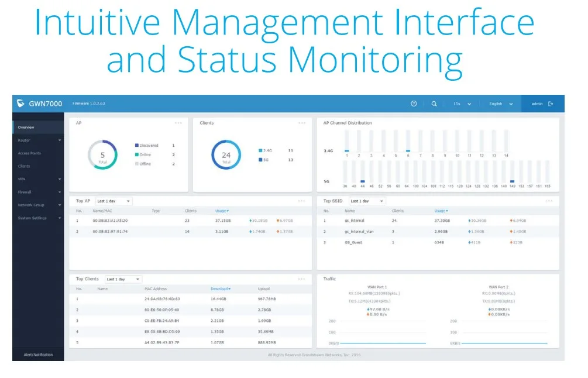The image size is (588, 378).
Task: Open the 15s refresh interval dropdown
Action: click(462, 104)
